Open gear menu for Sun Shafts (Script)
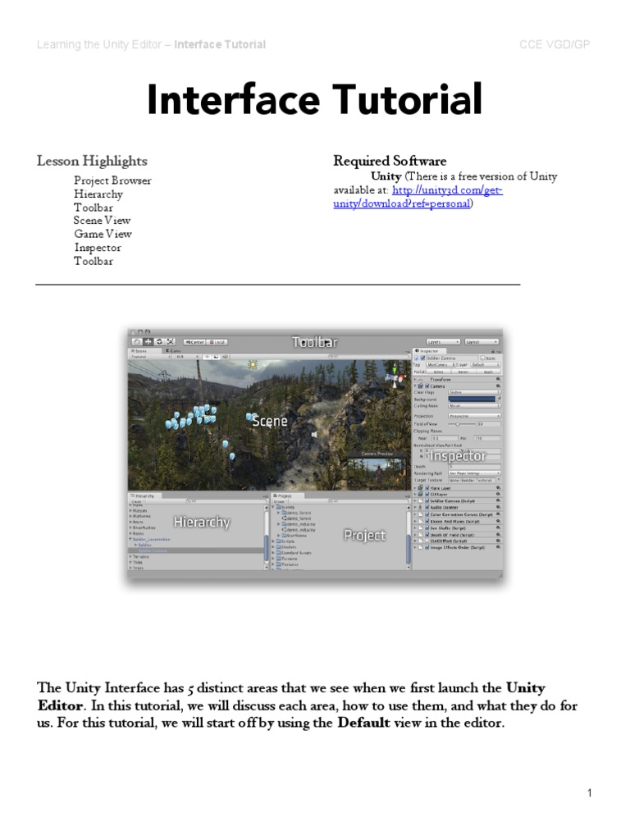 tap(498, 527)
